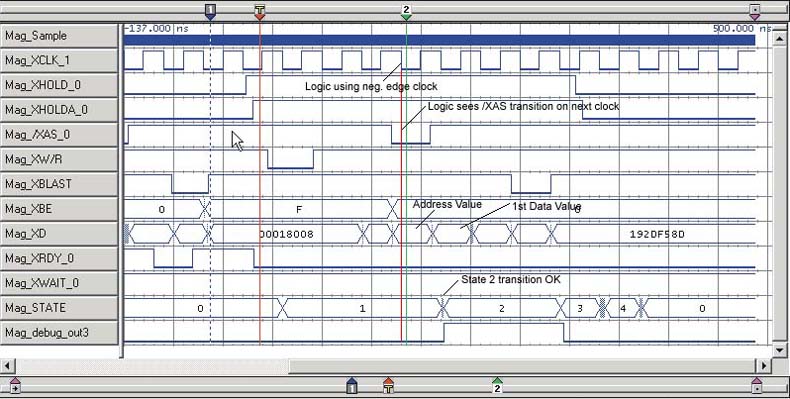Select green cursor marker 2 on top ruler
Image resolution: width=790 pixels, height=399 pixels.
point(406,11)
